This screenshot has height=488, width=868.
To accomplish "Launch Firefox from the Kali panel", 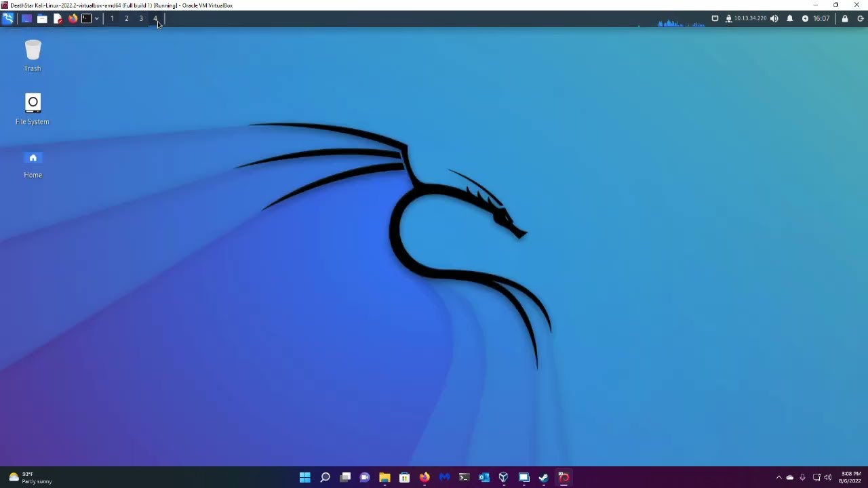I will 73,19.
